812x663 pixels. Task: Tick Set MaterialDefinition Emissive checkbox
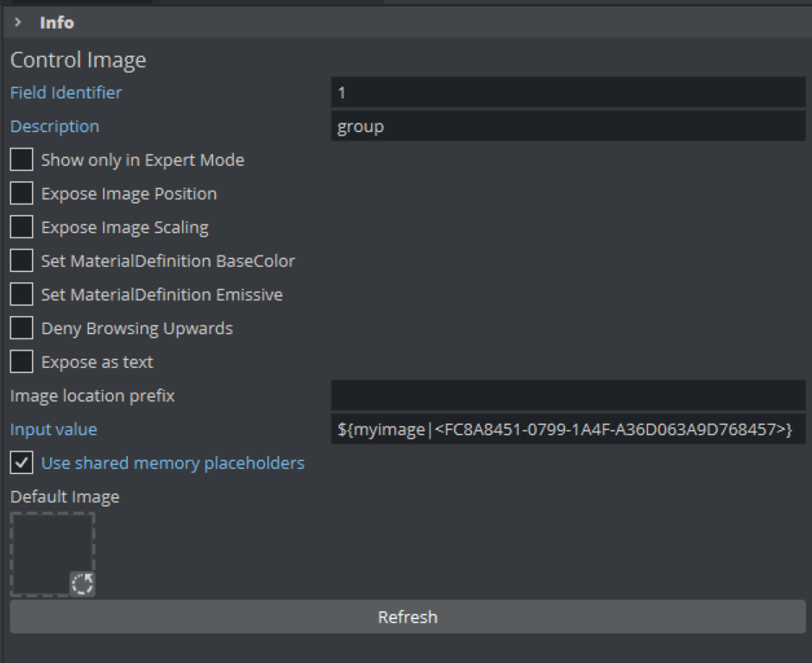[22, 294]
